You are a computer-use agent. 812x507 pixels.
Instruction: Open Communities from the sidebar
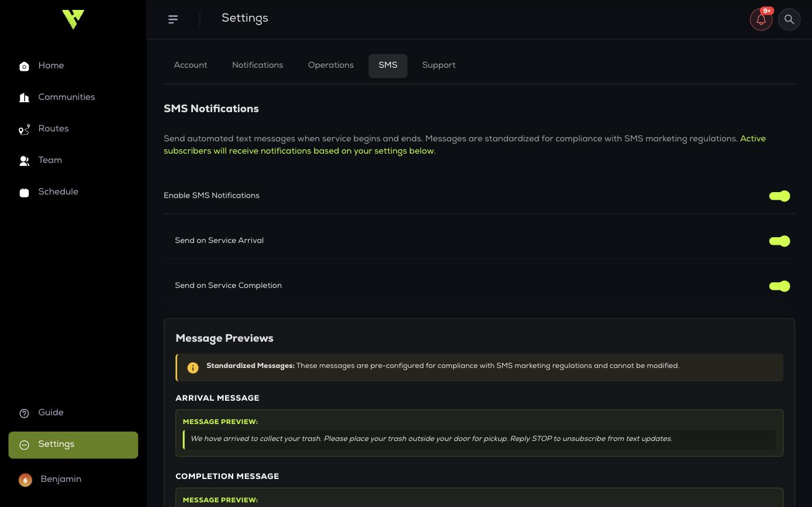(x=73, y=98)
